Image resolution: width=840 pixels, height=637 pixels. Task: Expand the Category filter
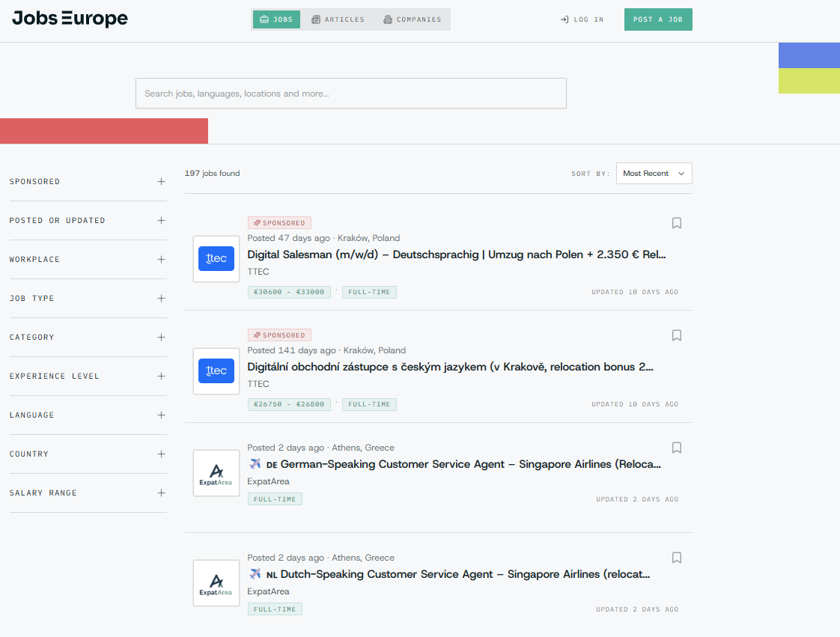[88, 338]
